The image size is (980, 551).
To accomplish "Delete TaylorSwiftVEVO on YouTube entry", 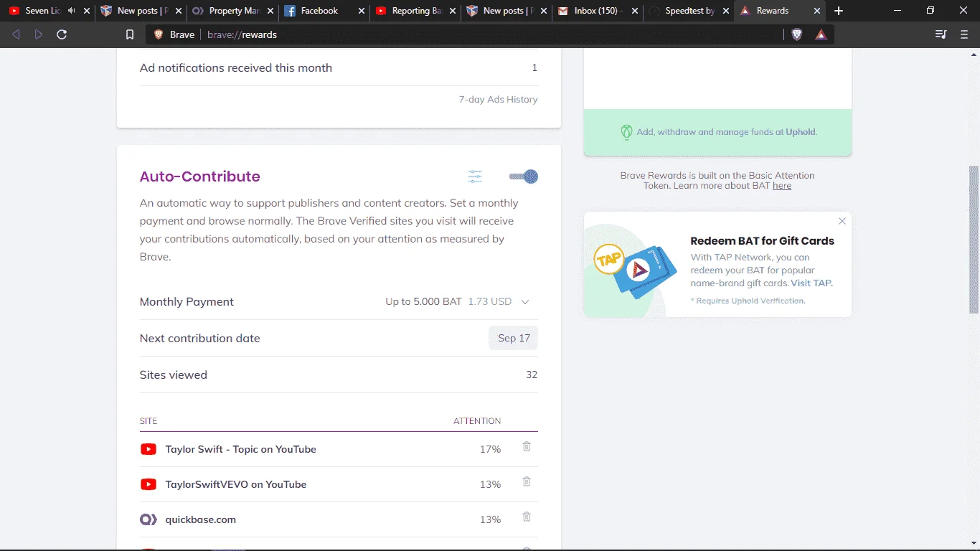I will pos(527,482).
